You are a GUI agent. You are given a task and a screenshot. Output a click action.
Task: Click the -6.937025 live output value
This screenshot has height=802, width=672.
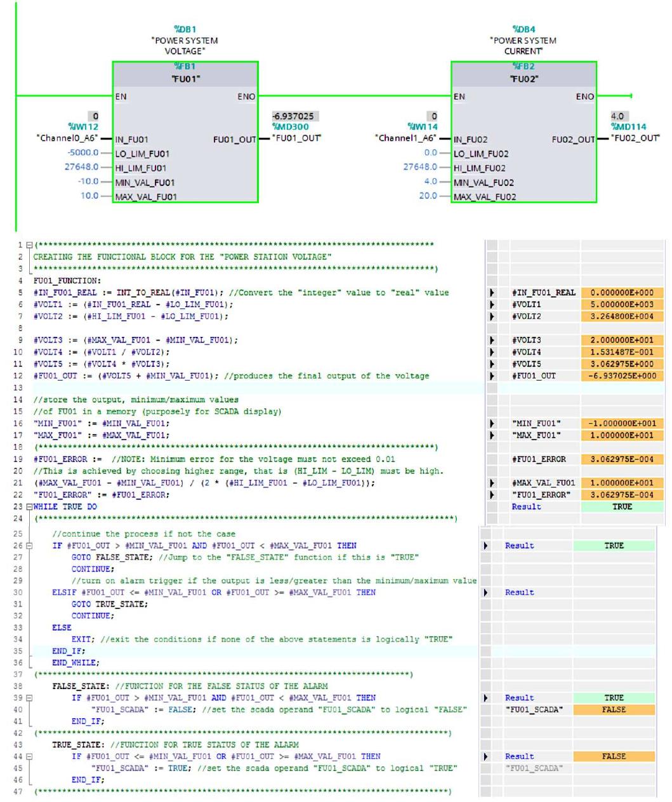coord(294,116)
